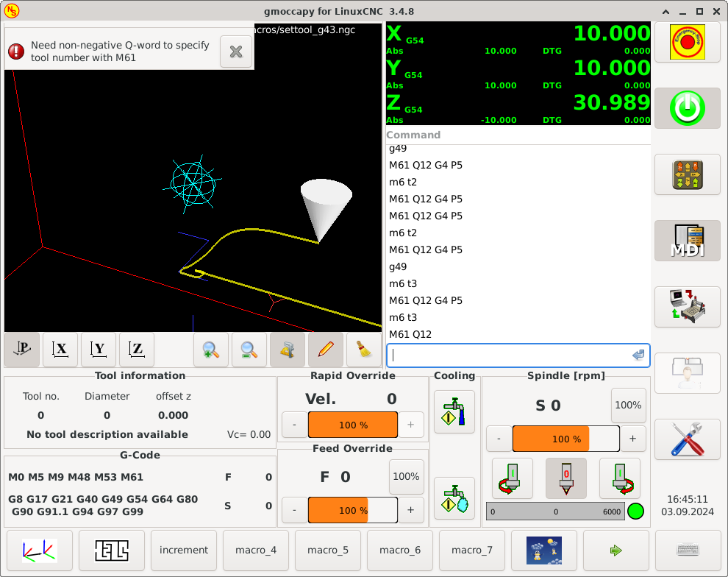
Task: Run the pocket pattern macro
Action: pyautogui.click(x=112, y=551)
